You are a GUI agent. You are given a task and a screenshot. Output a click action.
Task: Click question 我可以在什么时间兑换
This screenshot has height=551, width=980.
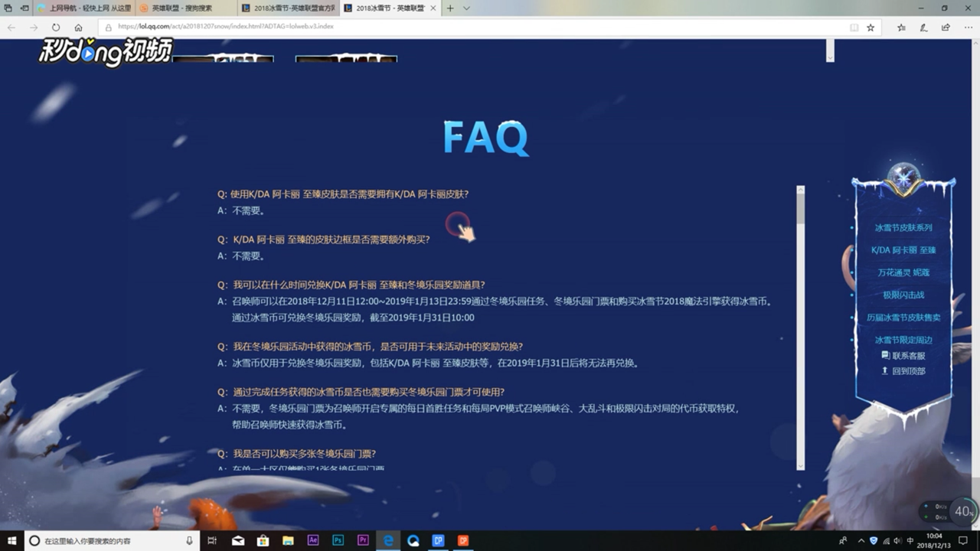tap(351, 285)
